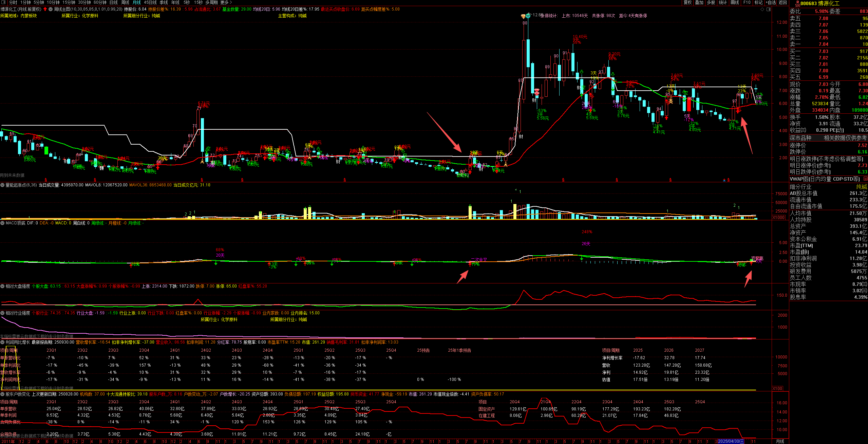The width and height of the screenshot is (868, 444).
Task: Expand the MACD顶底 indicator menu arrow
Action: click(2, 223)
